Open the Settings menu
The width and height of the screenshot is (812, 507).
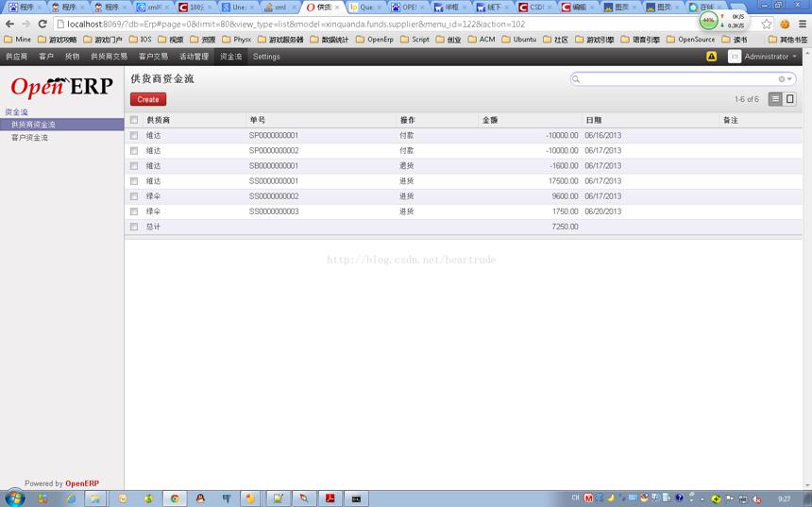pyautogui.click(x=266, y=57)
